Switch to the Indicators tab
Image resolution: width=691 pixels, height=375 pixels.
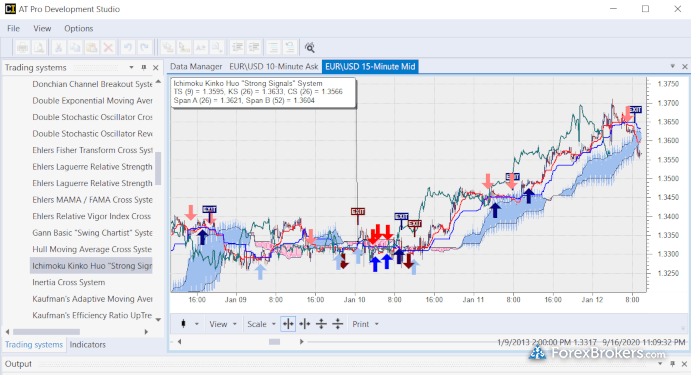(x=88, y=345)
